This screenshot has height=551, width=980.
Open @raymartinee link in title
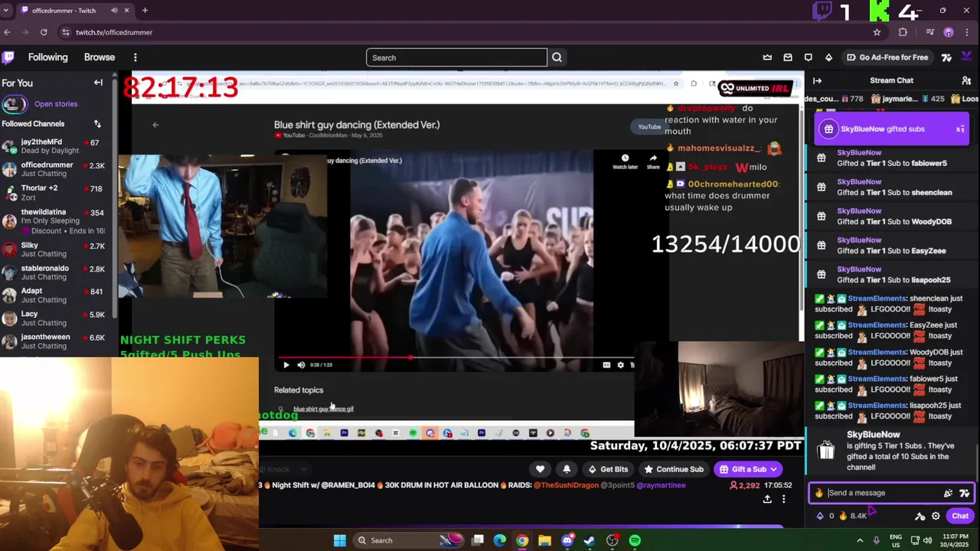[661, 485]
